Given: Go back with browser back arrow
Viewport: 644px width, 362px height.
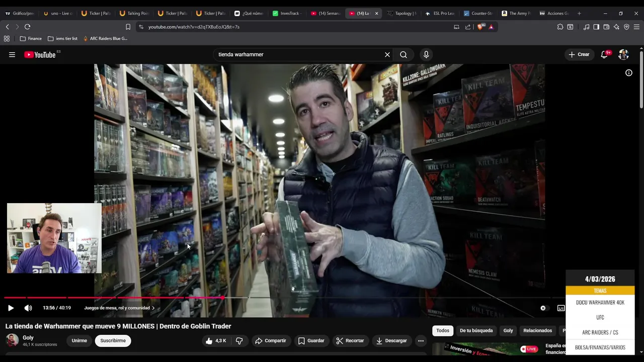Looking at the screenshot, I should 7,27.
